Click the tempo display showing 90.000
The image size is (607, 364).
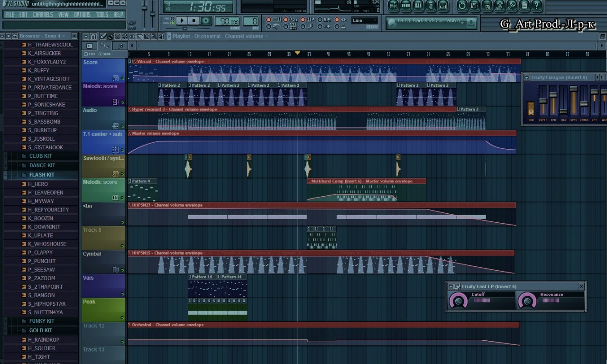[227, 21]
